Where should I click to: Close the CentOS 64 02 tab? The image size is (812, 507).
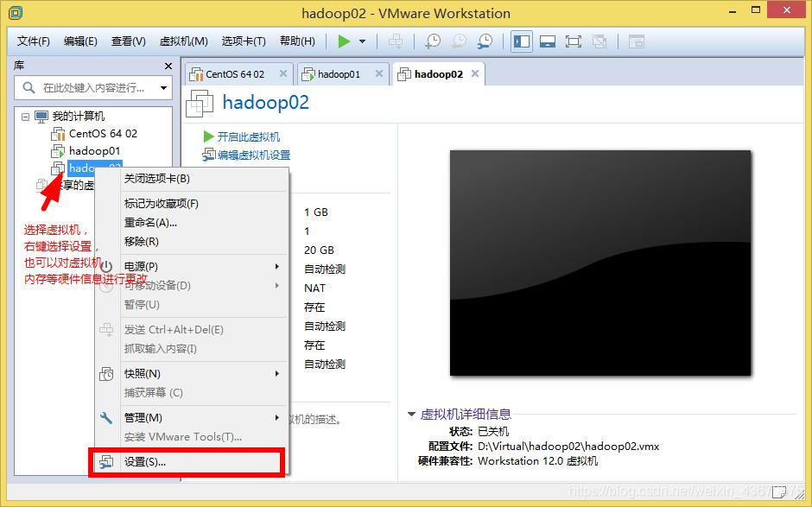point(283,73)
